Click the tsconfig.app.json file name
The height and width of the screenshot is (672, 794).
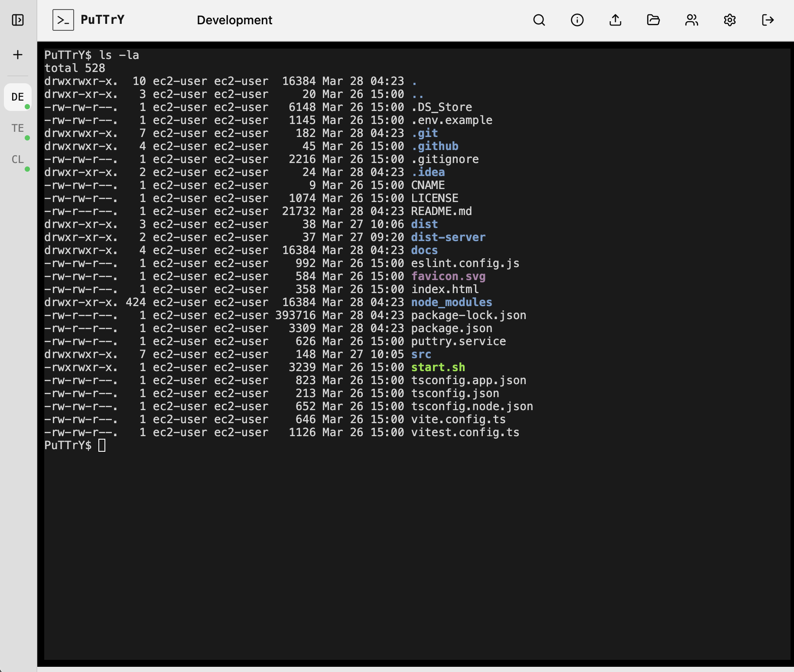[x=469, y=380]
